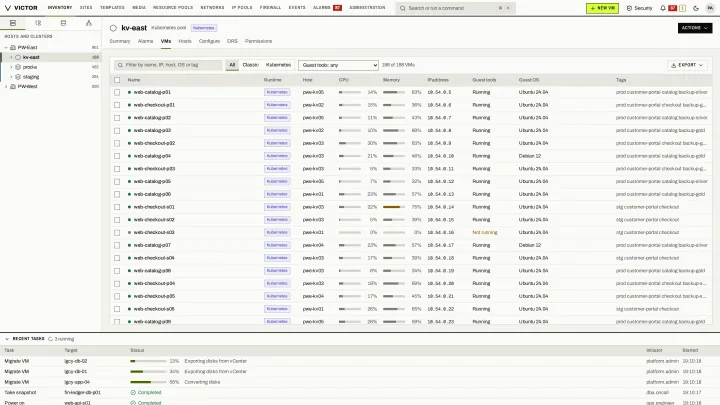Click the filter by name, IP, host field

(x=168, y=65)
